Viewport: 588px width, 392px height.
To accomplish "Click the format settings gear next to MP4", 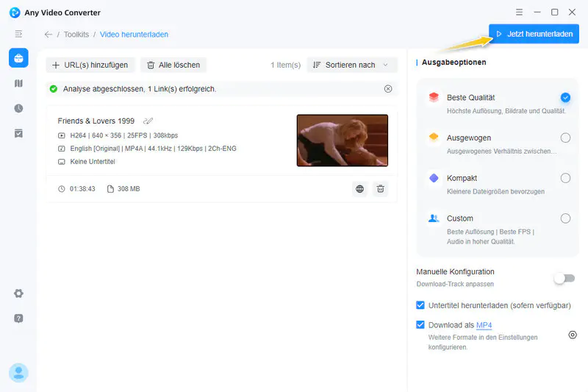I will point(573,335).
